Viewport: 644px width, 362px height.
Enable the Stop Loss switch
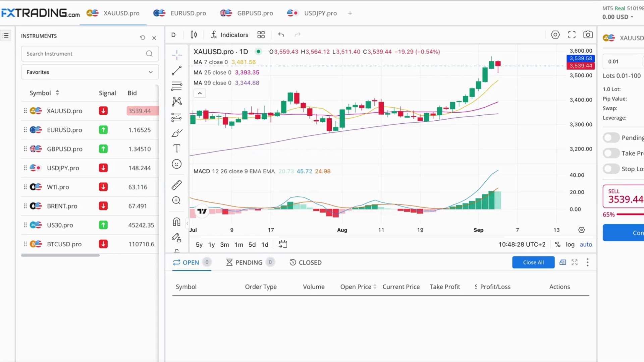click(x=611, y=169)
